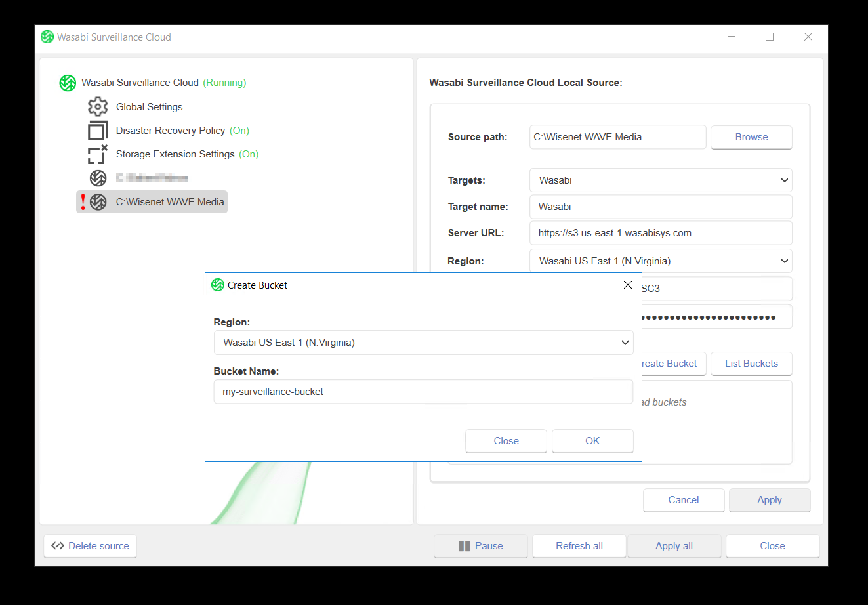Click the "Targets:" label
The width and height of the screenshot is (868, 605).
tap(466, 180)
